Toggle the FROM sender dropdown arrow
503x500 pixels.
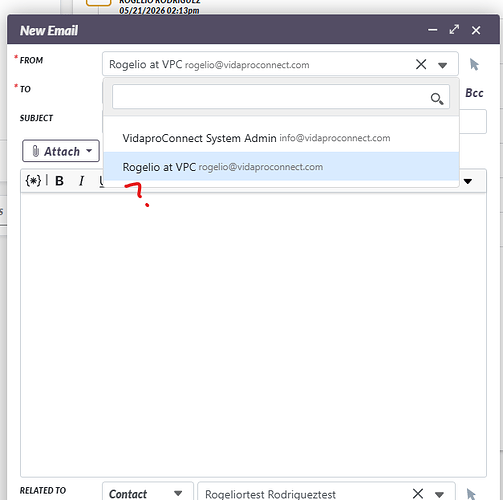[442, 65]
